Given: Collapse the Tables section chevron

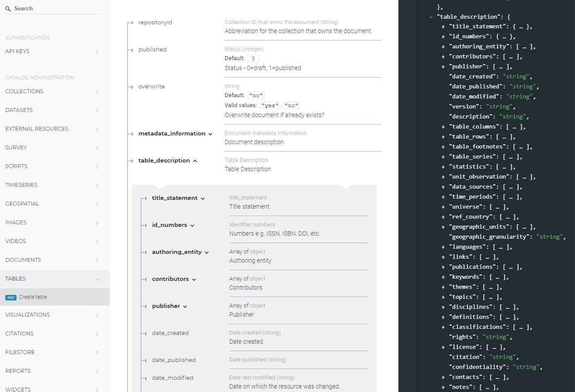Looking at the screenshot, I should pyautogui.click(x=97, y=279).
